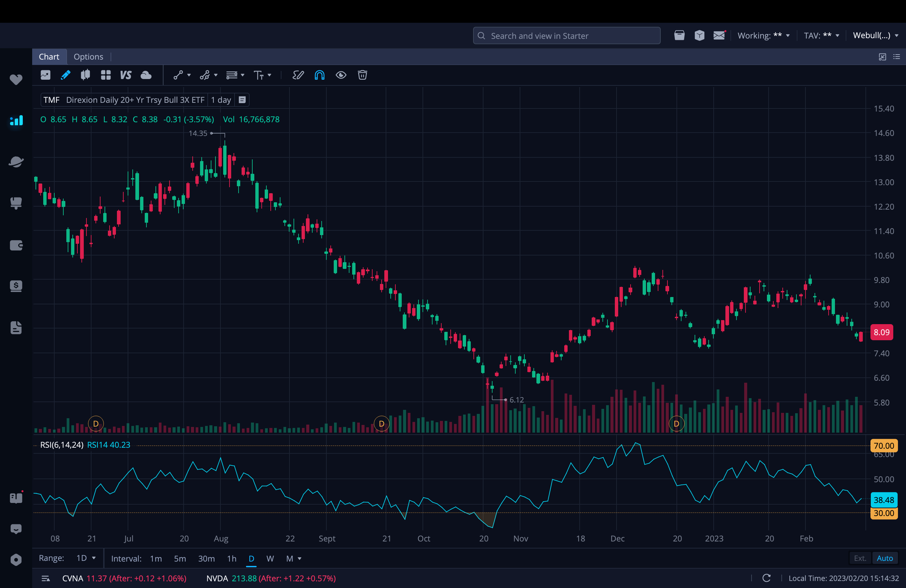Screen dimensions: 906x588
Task: Open the Range 1D dropdown
Action: click(86, 558)
